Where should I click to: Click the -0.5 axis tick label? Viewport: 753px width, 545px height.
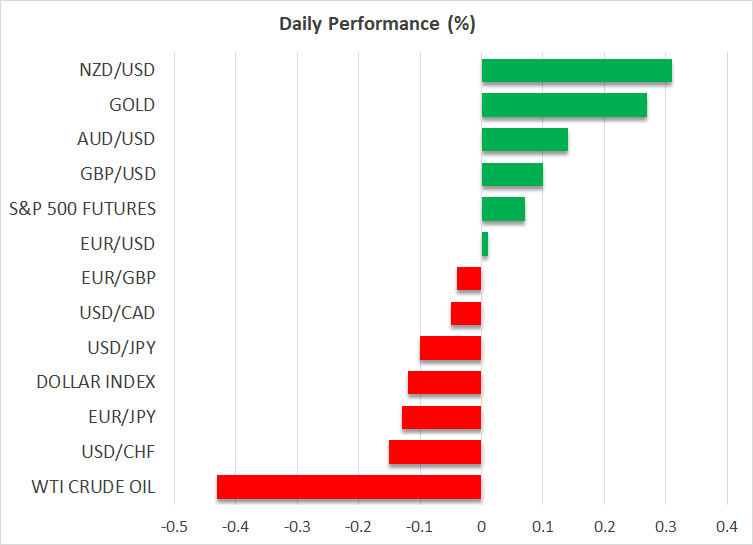pos(174,526)
